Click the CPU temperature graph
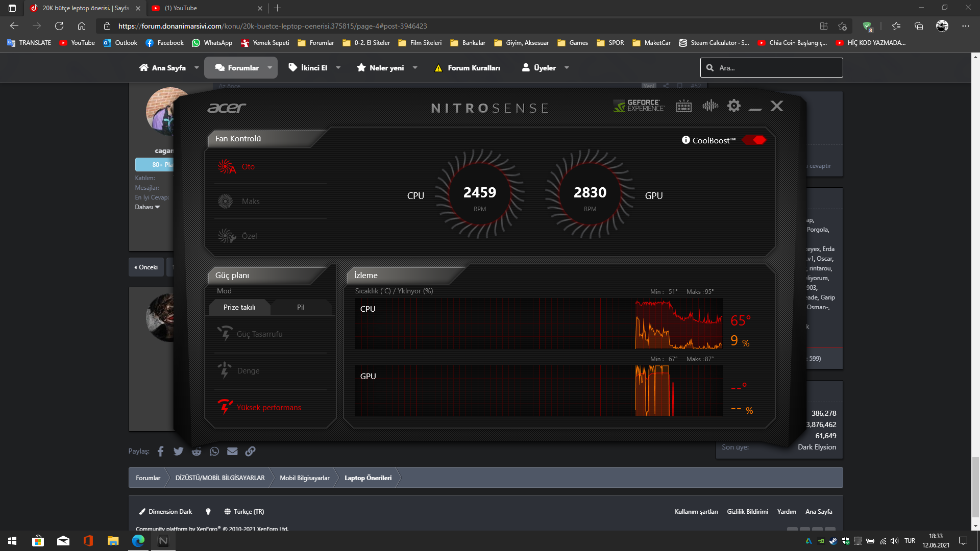The image size is (980, 551). tap(538, 324)
